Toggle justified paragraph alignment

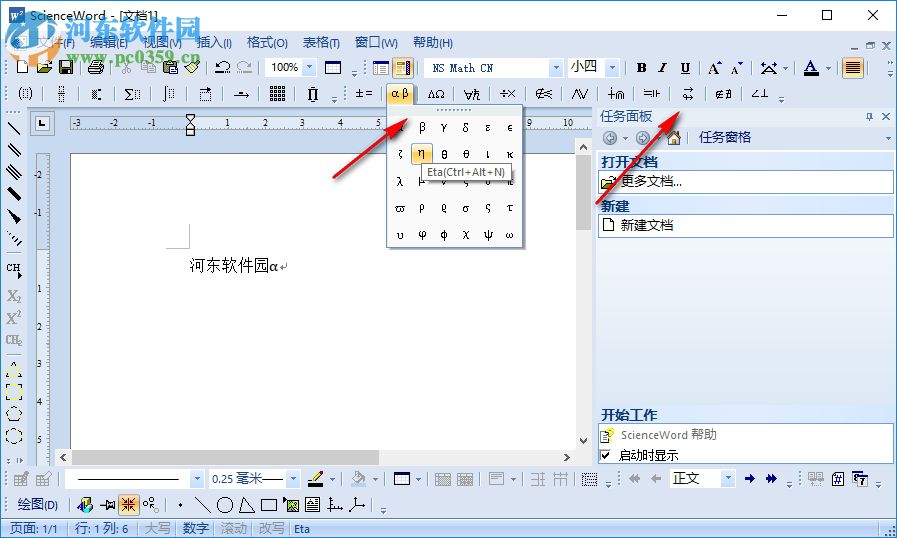[x=852, y=68]
